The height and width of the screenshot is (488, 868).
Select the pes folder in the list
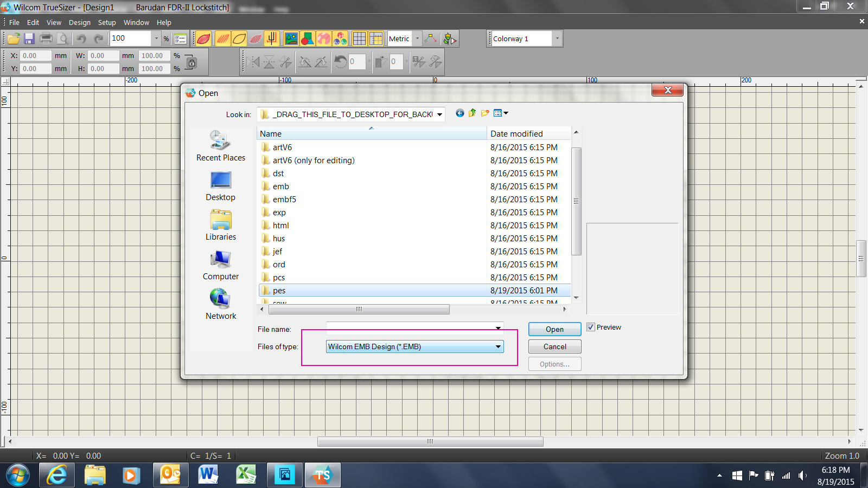pyautogui.click(x=414, y=291)
